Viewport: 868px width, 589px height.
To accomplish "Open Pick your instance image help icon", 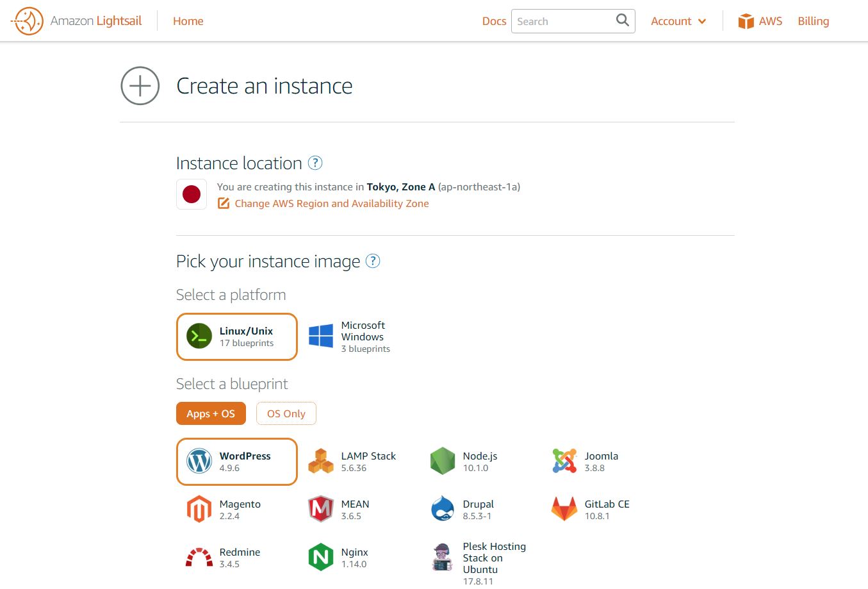I will coord(373,261).
